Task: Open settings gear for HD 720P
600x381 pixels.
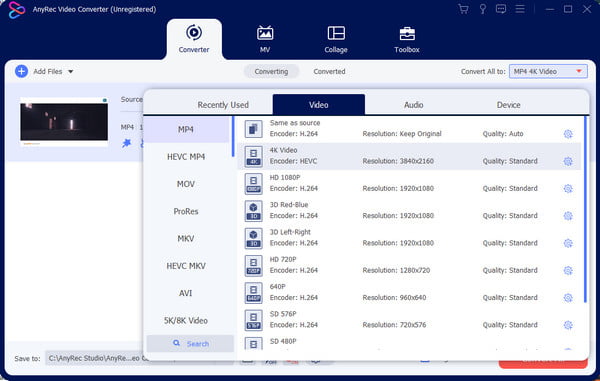Action: coord(568,270)
